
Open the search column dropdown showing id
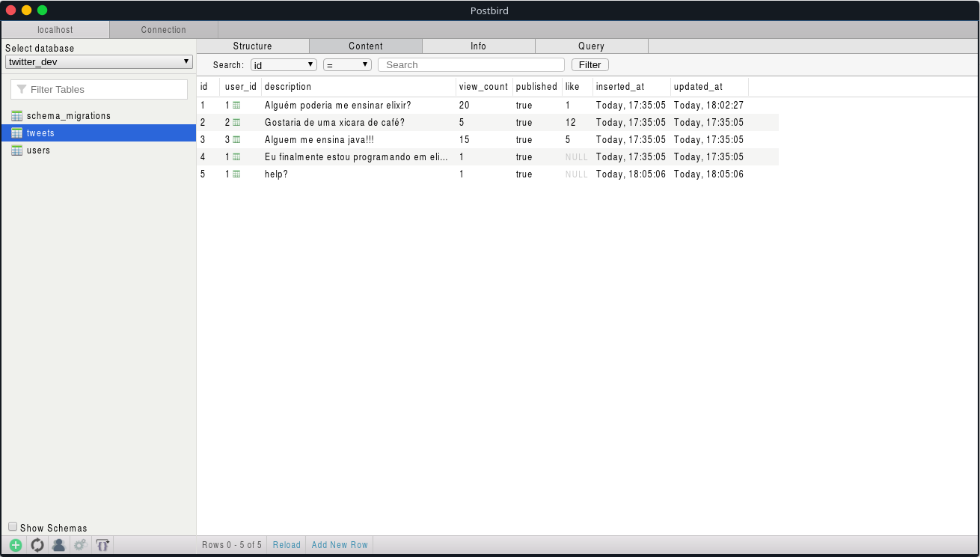pos(283,64)
